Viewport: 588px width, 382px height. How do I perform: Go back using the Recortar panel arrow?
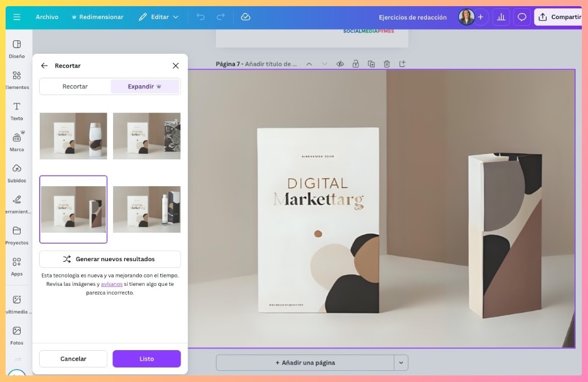pyautogui.click(x=44, y=65)
